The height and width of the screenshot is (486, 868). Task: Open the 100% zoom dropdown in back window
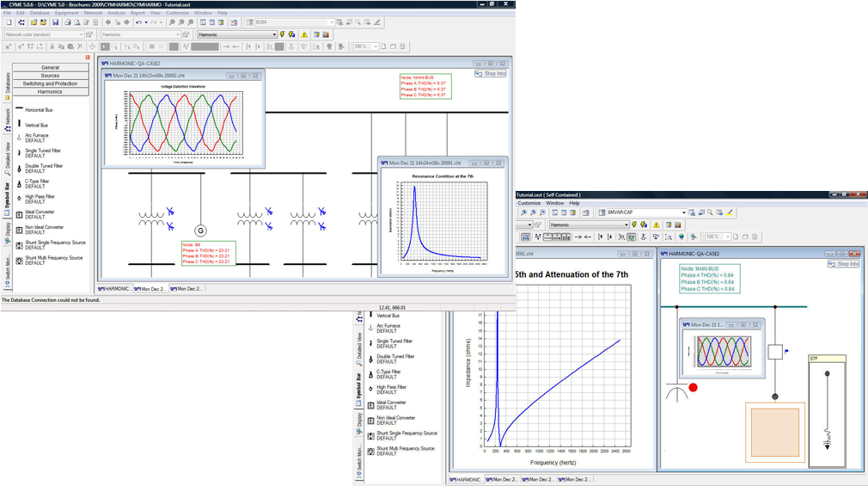point(376,46)
